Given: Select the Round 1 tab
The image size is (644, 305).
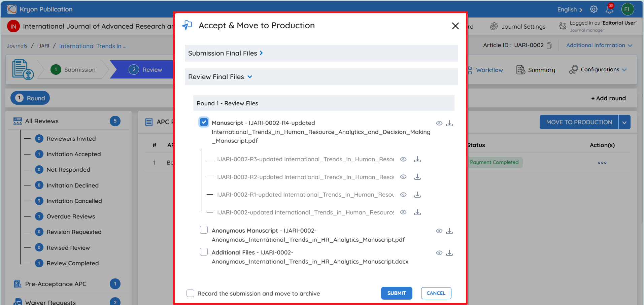Looking at the screenshot, I should 30,98.
